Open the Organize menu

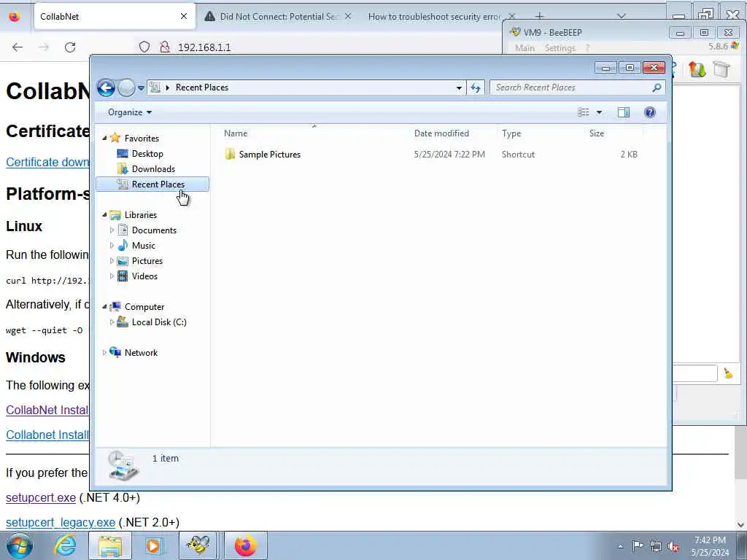tap(130, 112)
